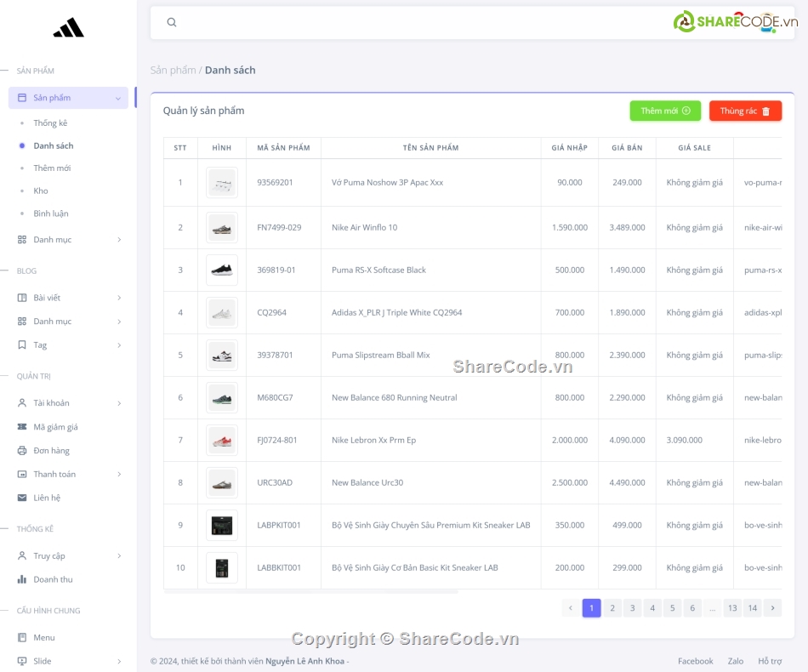Open the Nike Air Winflo 10 thumbnail
Screen dimensions: 808x672
[222, 228]
